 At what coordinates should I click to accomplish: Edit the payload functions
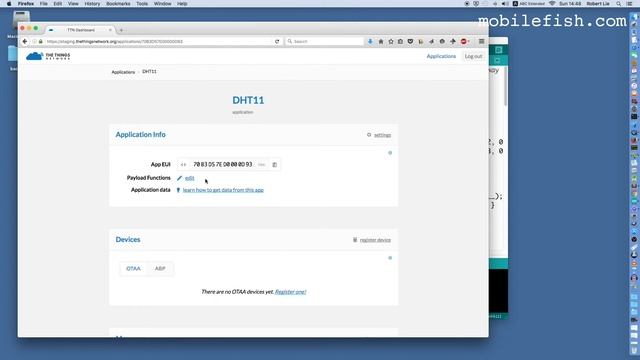point(190,178)
